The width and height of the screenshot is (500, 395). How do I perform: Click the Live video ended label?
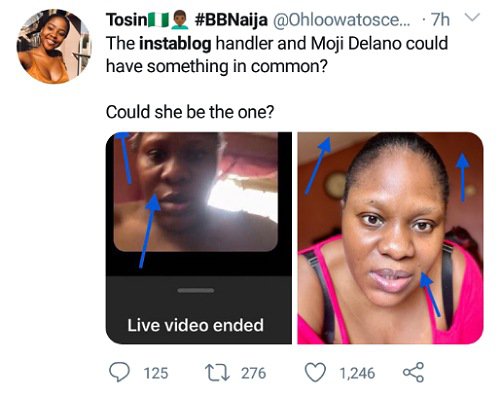coord(195,325)
